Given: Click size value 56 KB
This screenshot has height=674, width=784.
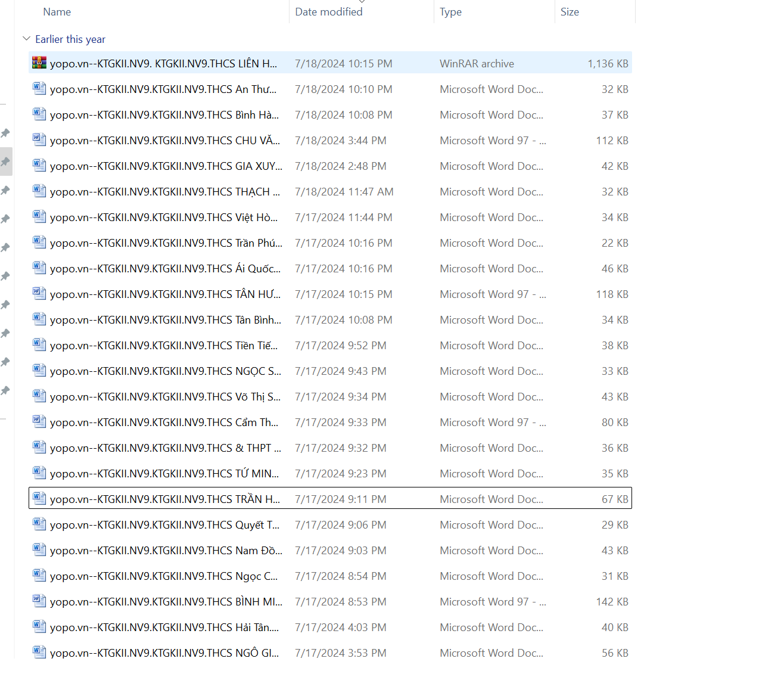Looking at the screenshot, I should pos(615,653).
